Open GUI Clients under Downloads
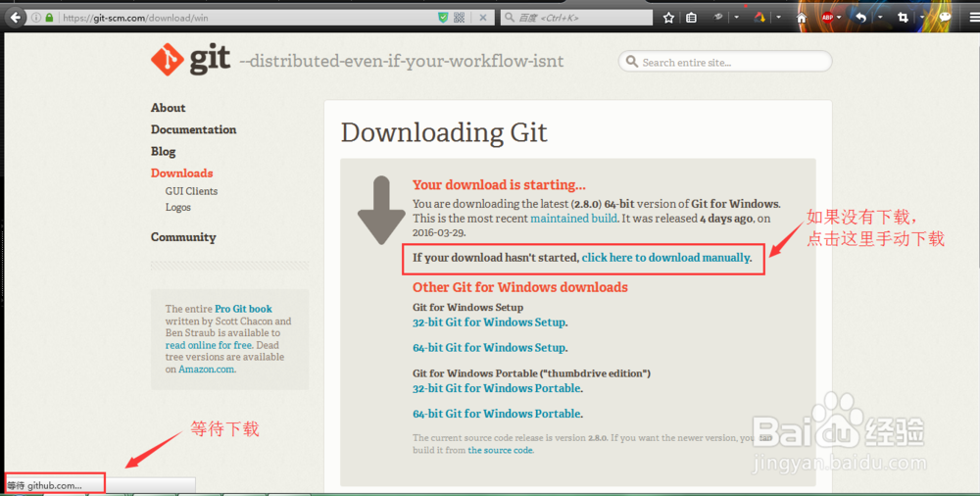This screenshot has height=496, width=980. point(191,191)
